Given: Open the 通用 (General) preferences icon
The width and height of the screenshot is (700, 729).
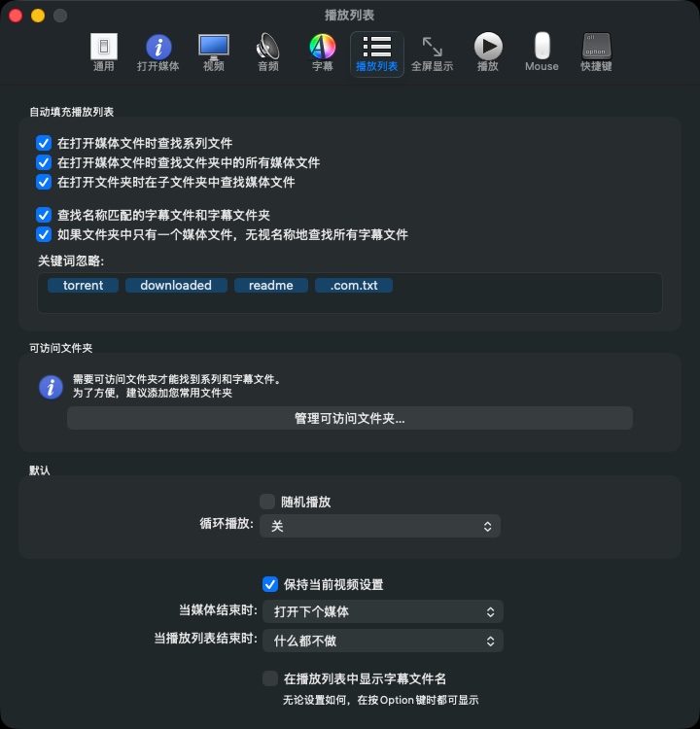Looking at the screenshot, I should tap(103, 52).
